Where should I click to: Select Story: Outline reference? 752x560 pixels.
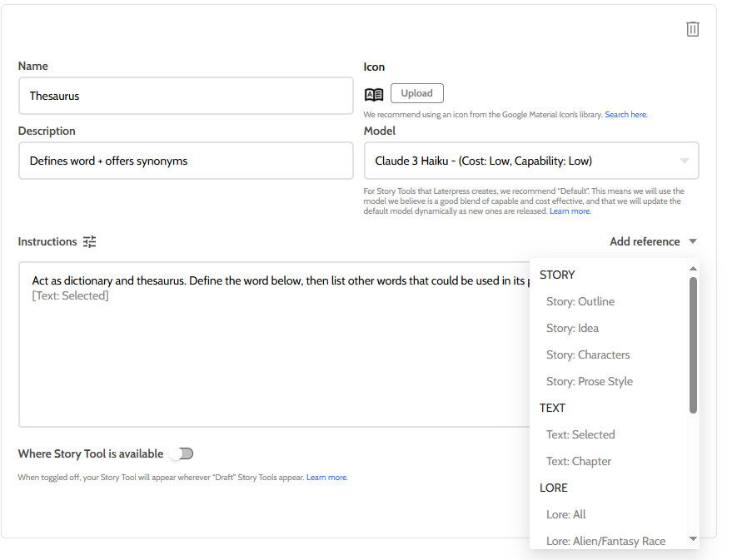click(x=580, y=301)
